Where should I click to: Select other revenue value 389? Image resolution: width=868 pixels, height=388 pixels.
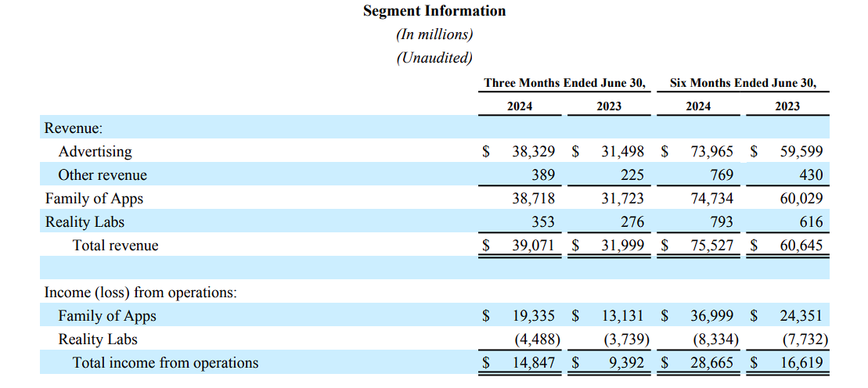543,175
